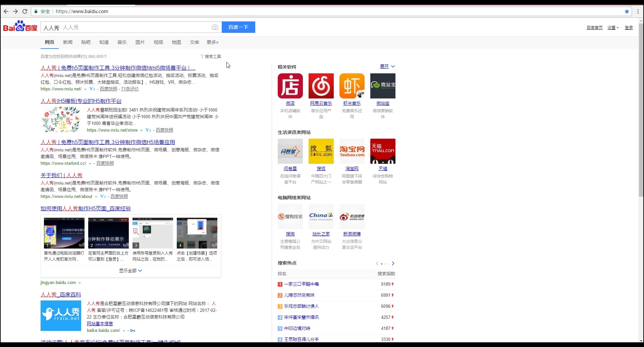Screen dimensions: 644x347
Task: Open step 3 thumbnail of 百度经验
Action: 153,233
